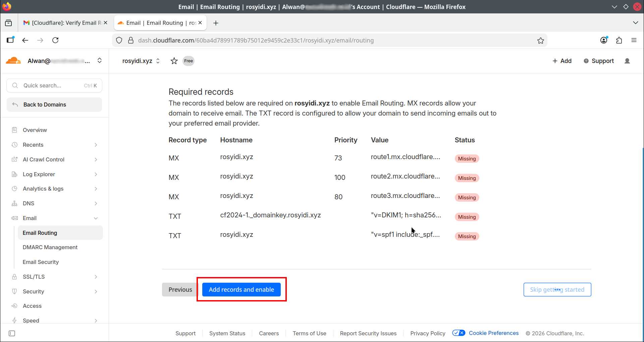Open DMARC Management in the sidebar
Image resolution: width=644 pixels, height=342 pixels.
click(x=50, y=247)
